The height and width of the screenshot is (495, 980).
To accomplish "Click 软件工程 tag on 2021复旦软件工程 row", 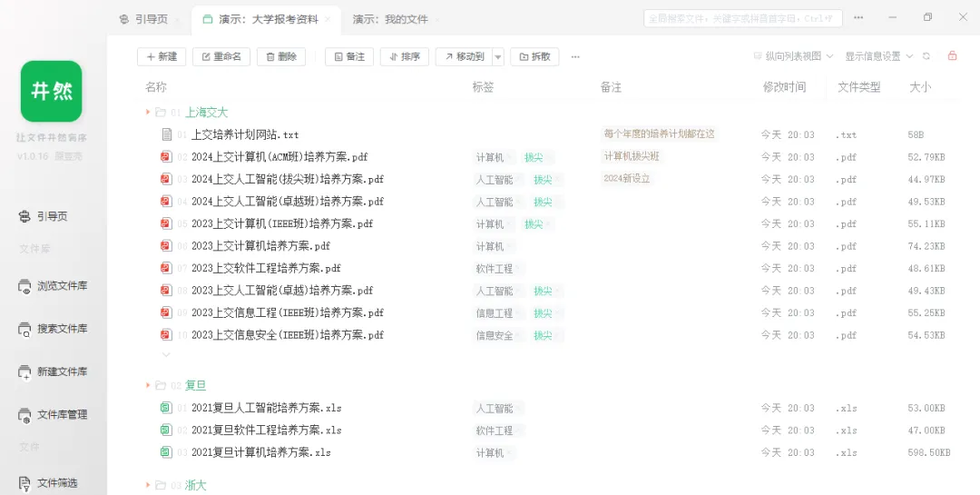I will [498, 431].
